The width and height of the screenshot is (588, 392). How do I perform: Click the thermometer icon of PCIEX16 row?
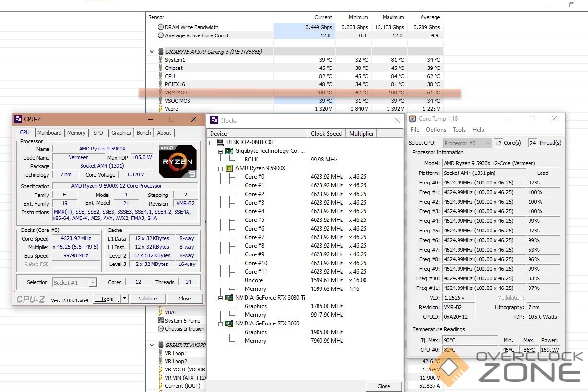[x=161, y=84]
